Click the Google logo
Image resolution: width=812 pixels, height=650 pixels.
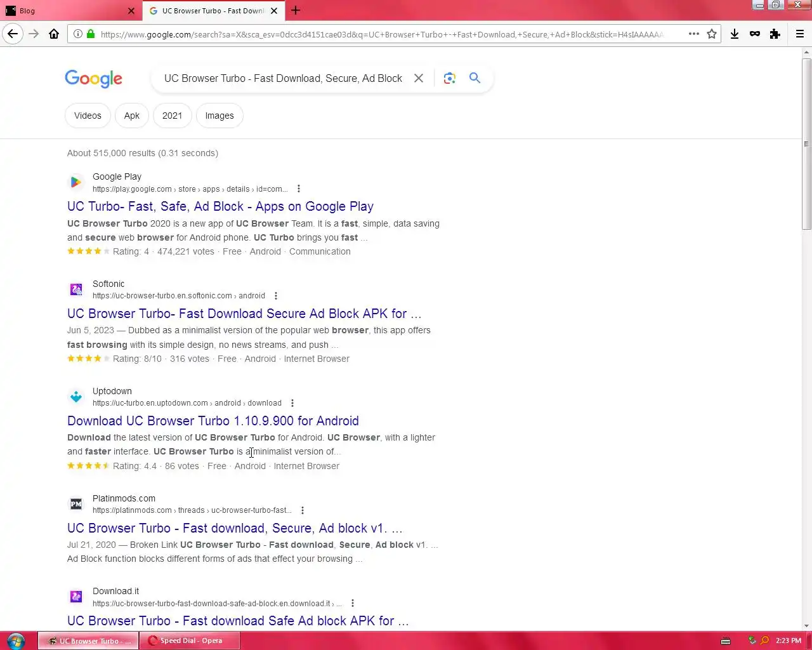pos(93,79)
